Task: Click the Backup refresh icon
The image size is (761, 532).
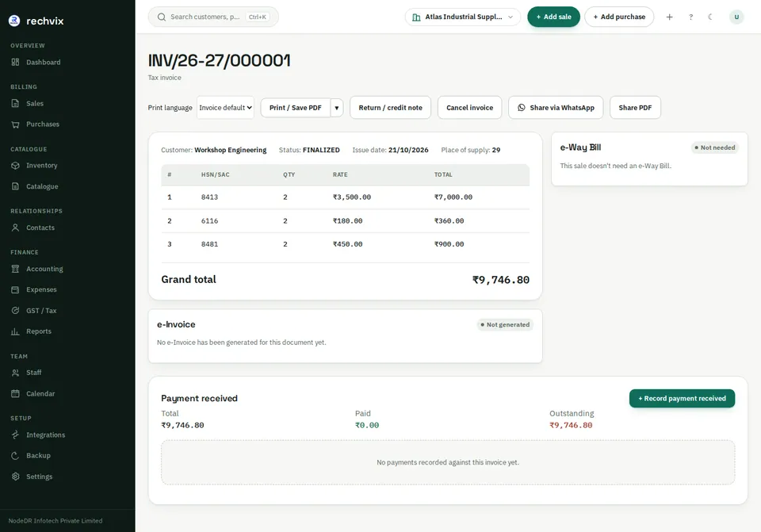Action: tap(16, 456)
